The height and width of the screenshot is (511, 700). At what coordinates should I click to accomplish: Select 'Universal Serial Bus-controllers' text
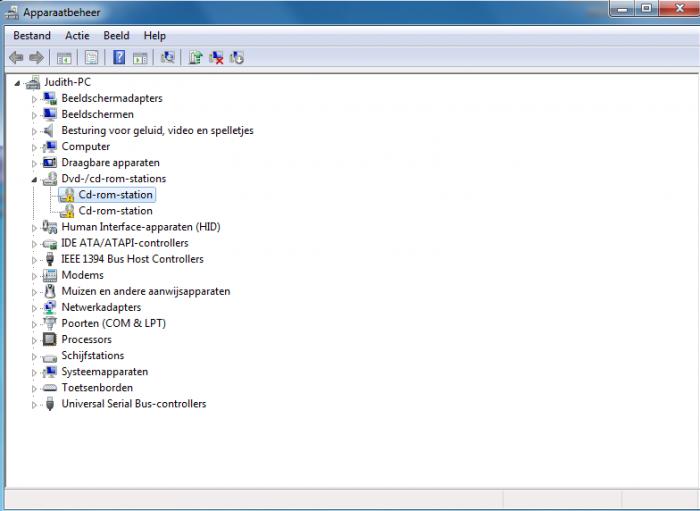[134, 403]
